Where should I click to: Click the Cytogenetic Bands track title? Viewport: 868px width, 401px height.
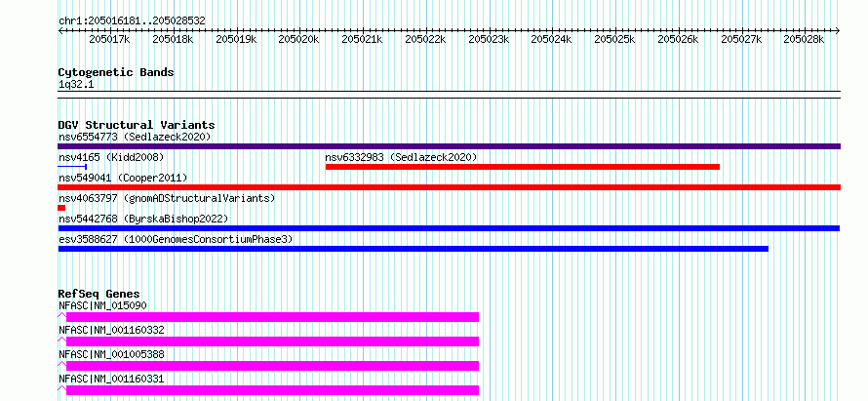tap(116, 72)
